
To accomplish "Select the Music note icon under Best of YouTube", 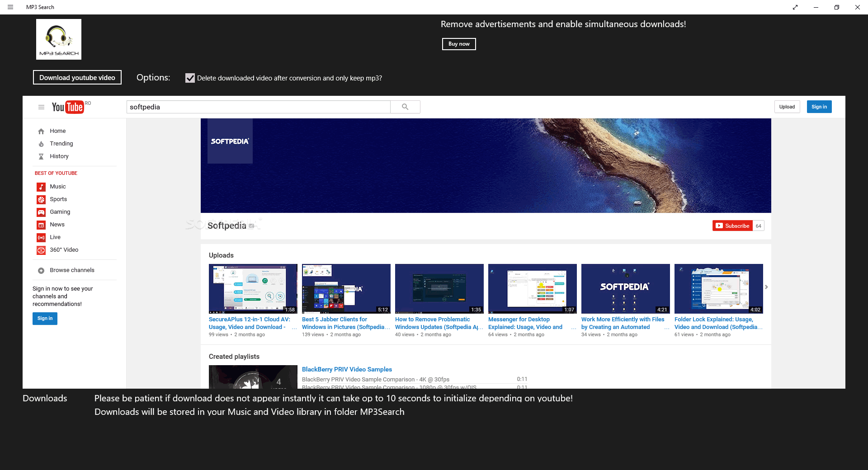I will (41, 187).
